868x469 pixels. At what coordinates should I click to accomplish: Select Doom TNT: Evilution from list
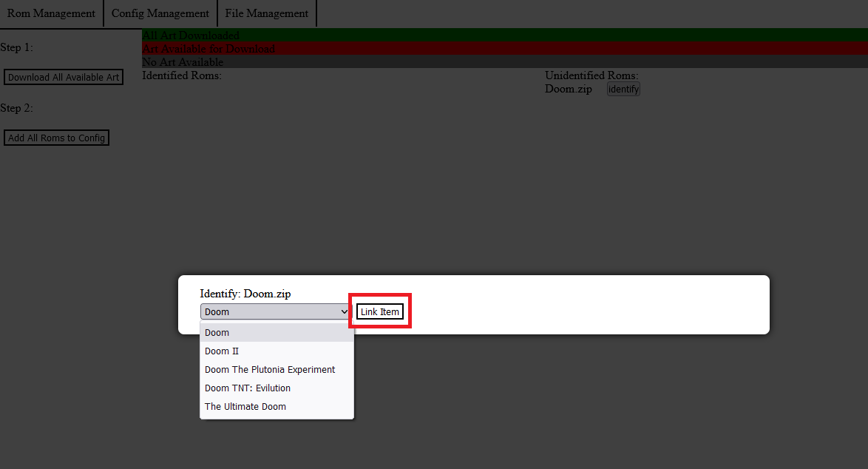(x=277, y=388)
